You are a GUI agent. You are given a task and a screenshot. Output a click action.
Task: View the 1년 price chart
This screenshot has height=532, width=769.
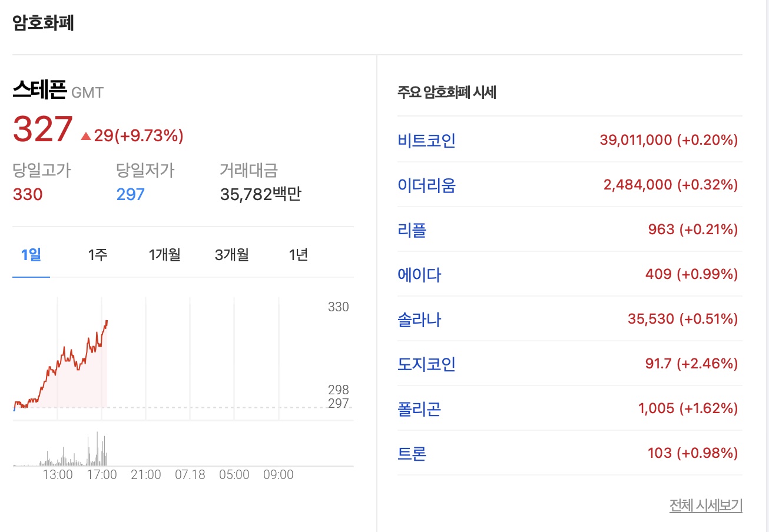(298, 254)
